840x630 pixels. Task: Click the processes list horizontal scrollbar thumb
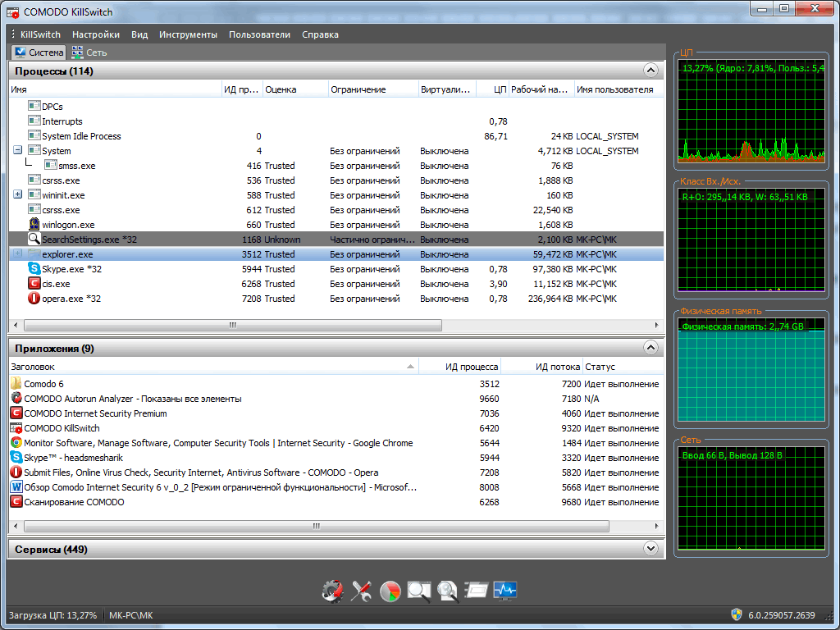pyautogui.click(x=232, y=325)
